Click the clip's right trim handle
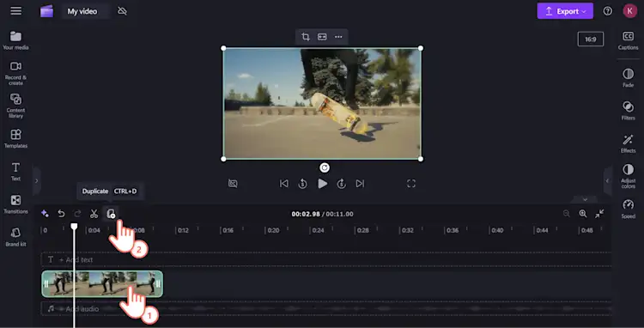 [x=158, y=283]
